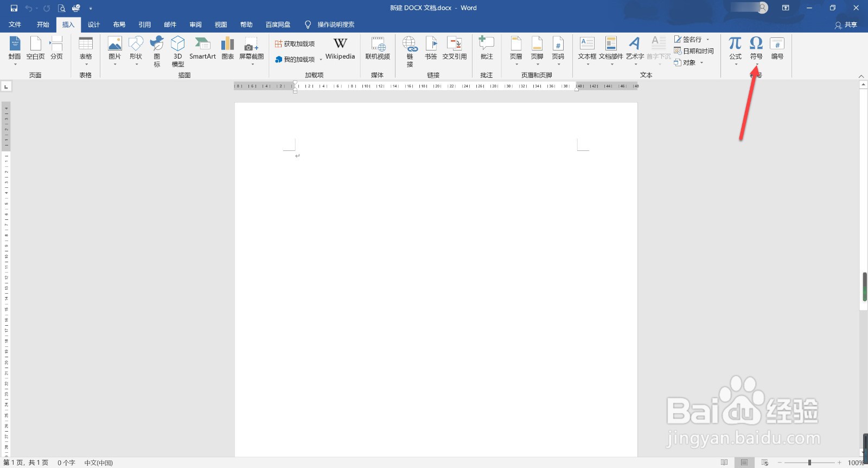This screenshot has width=868, height=468.
Task: Insert a blank page (空白页)
Action: (35, 48)
